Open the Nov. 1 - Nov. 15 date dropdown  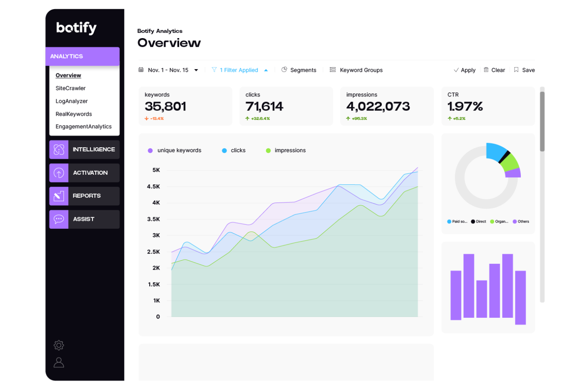pos(173,70)
